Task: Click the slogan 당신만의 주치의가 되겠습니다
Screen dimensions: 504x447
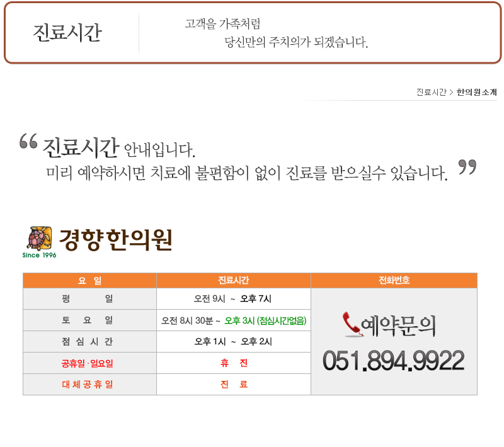Action: pyautogui.click(x=296, y=42)
